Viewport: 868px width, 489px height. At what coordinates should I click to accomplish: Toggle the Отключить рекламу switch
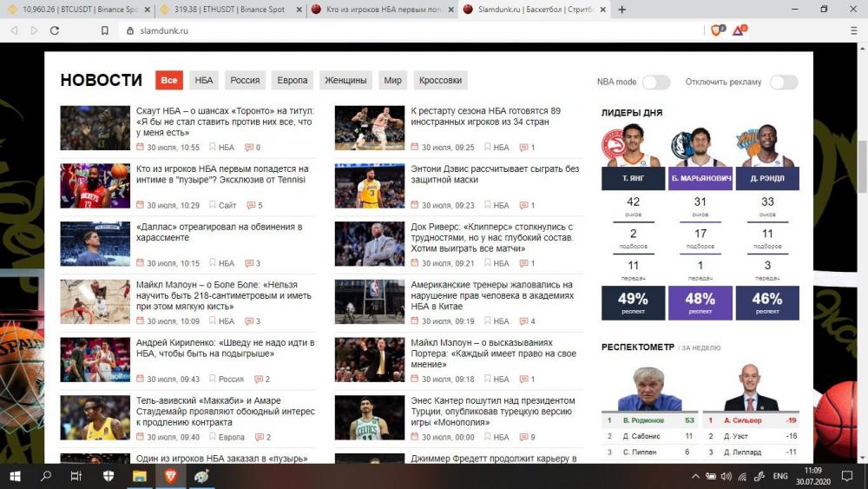pos(783,83)
